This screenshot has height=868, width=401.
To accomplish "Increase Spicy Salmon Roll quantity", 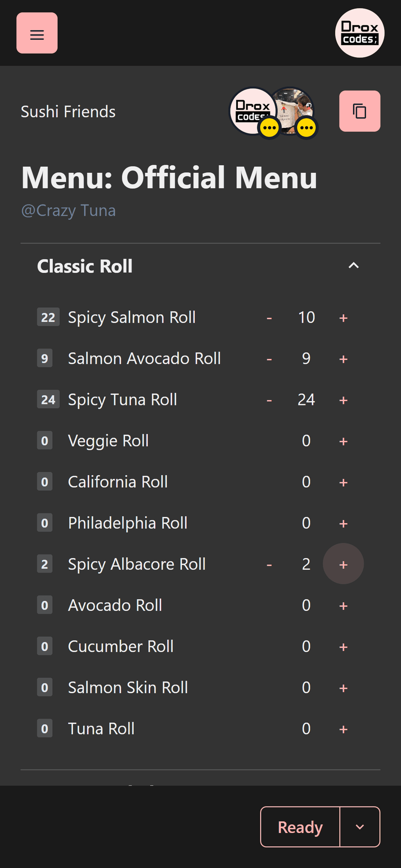I will click(343, 318).
